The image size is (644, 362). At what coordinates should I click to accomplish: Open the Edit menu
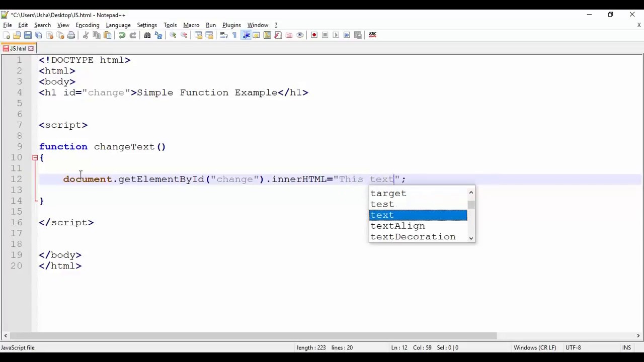(x=23, y=25)
